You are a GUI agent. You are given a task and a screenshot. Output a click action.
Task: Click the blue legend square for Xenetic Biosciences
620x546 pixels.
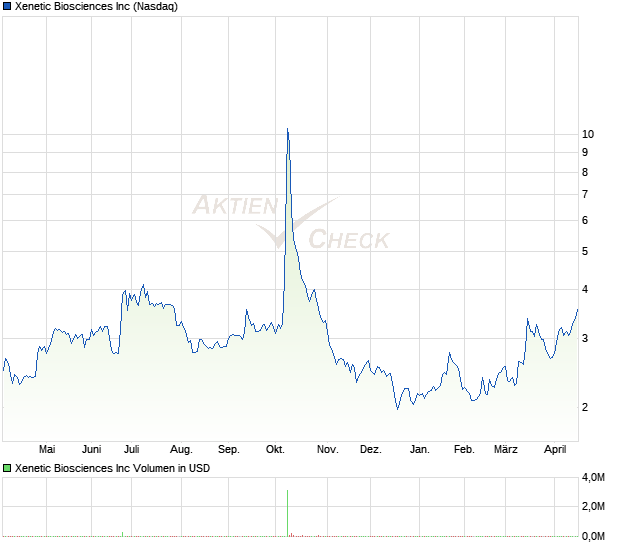coord(7,6)
